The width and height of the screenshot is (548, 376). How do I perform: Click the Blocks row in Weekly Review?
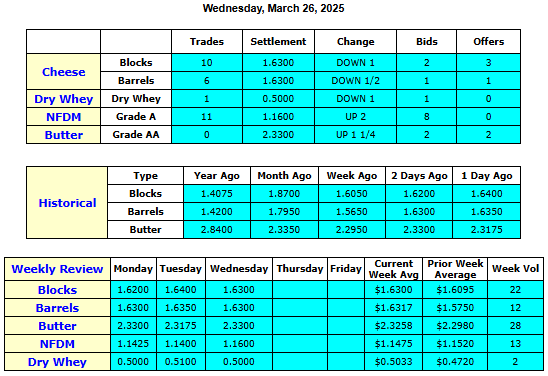click(274, 290)
